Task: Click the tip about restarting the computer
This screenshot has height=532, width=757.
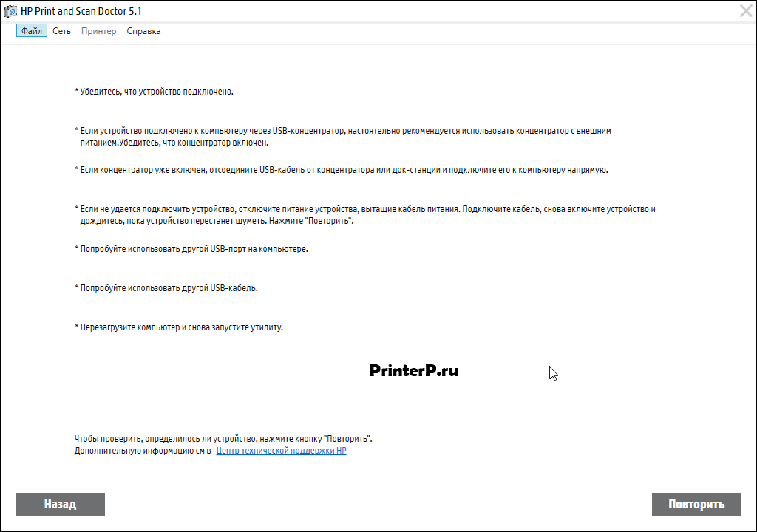Action: 179,327
